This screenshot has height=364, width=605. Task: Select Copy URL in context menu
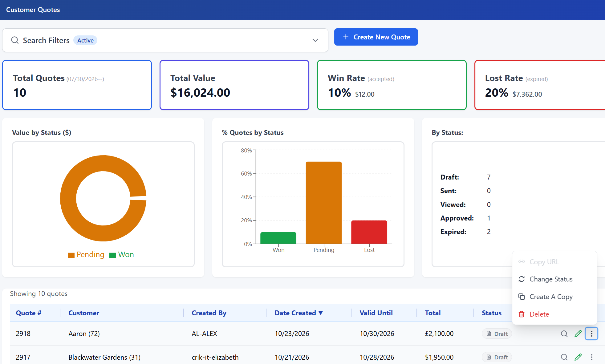(554, 262)
